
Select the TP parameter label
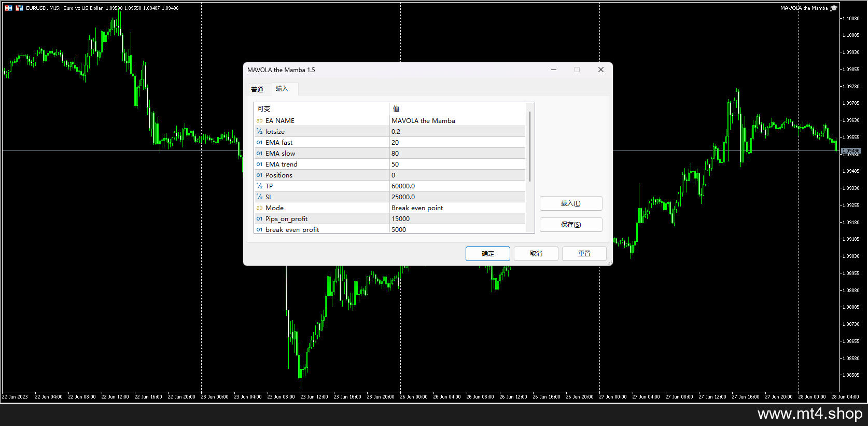pyautogui.click(x=269, y=186)
